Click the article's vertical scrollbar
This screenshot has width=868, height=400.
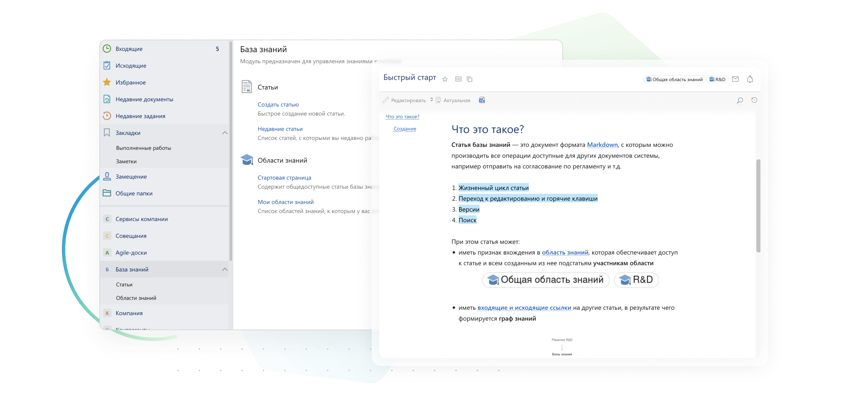(x=758, y=206)
